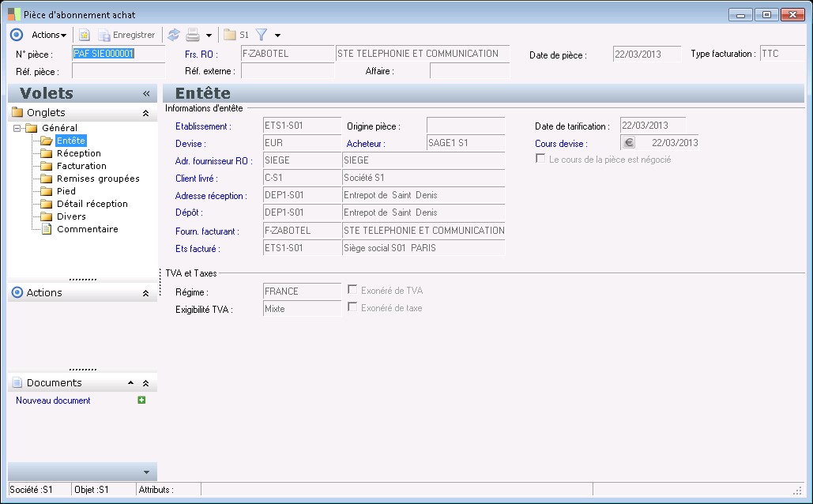The width and height of the screenshot is (813, 504).
Task: Click the Enregistrer button
Action: (126, 35)
